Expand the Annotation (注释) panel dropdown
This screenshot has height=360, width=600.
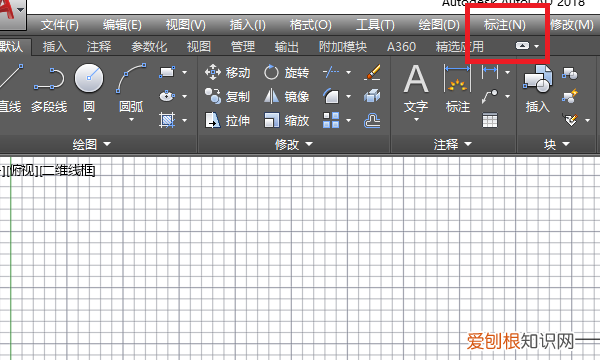453,144
